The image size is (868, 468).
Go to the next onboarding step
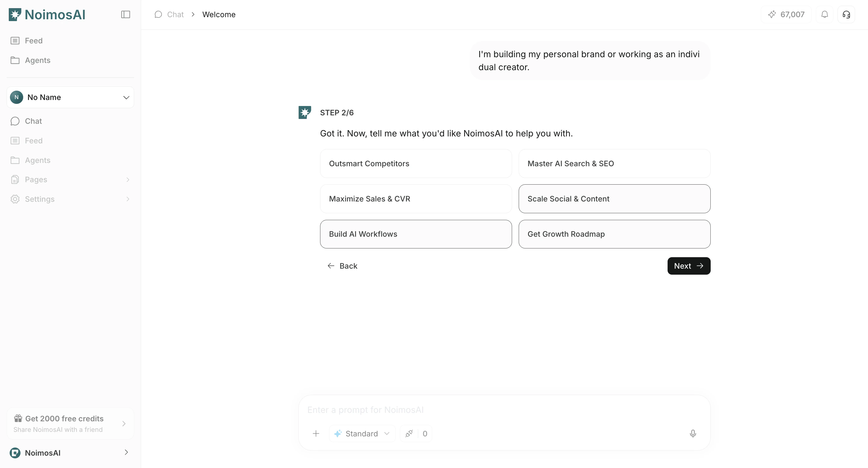689,266
